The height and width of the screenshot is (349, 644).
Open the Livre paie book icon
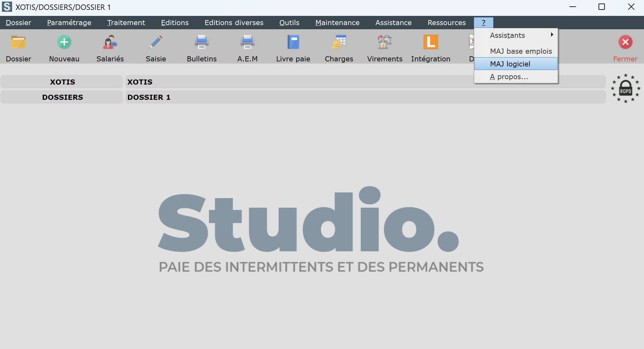tap(293, 42)
